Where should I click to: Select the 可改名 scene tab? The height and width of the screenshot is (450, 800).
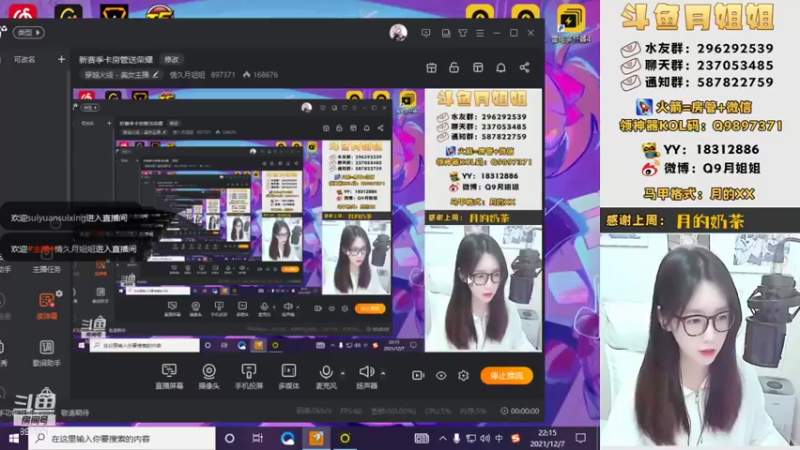(x=24, y=59)
